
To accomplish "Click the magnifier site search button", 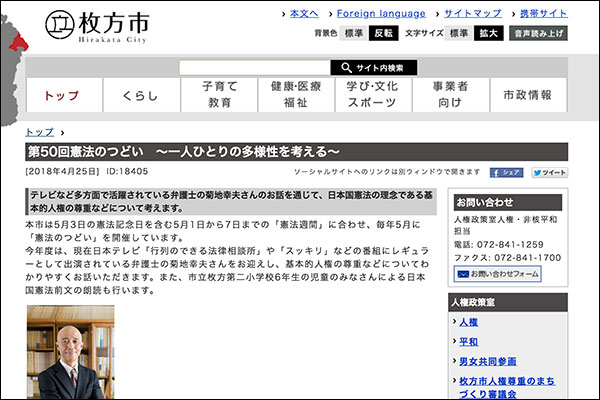I will pyautogui.click(x=373, y=68).
